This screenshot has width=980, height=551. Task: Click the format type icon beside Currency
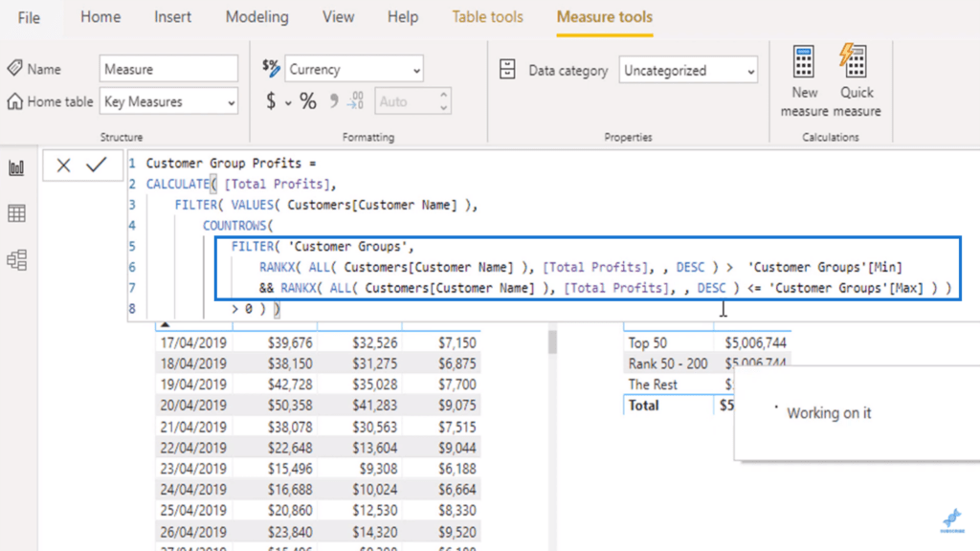271,68
